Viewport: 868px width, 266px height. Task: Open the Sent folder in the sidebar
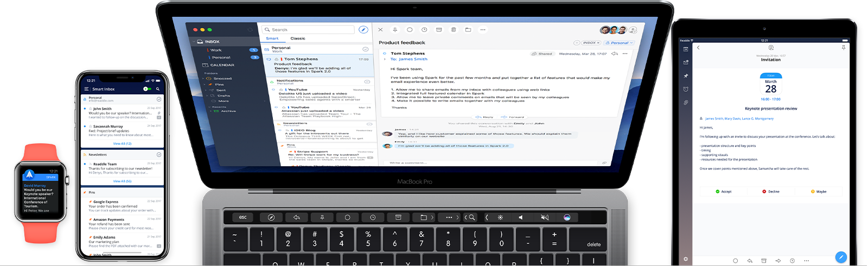click(221, 90)
